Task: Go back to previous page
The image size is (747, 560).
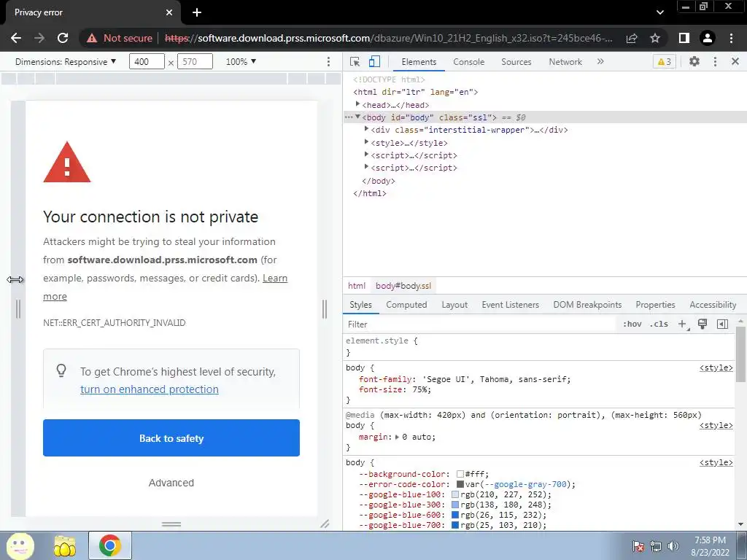Action: coord(16,38)
